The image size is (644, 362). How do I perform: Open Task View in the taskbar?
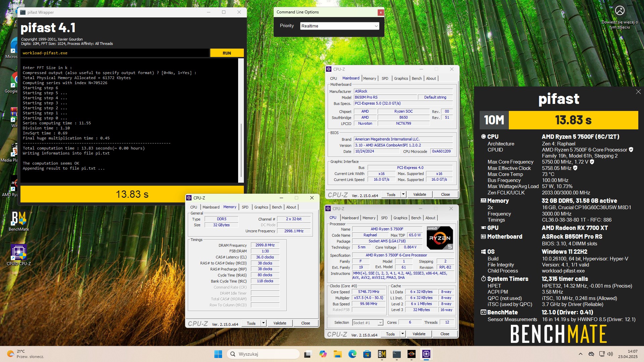click(x=308, y=354)
